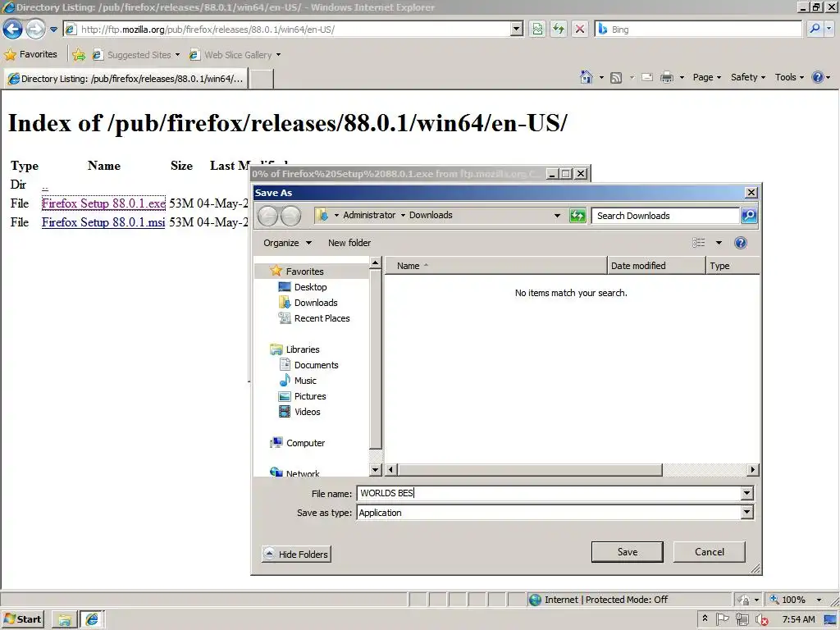Open the Firefox Setup 88.0.1.msi link
The height and width of the screenshot is (630, 840).
coord(103,222)
